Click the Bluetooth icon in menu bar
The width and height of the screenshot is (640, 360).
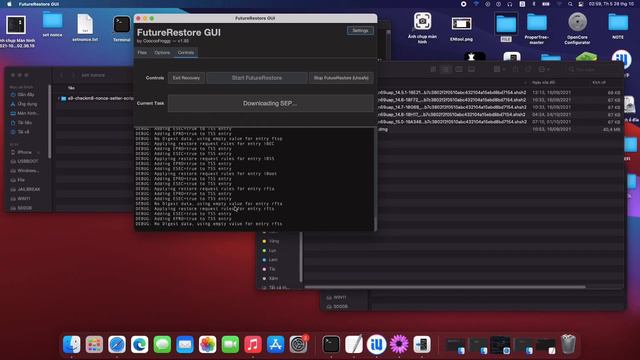[x=533, y=4]
